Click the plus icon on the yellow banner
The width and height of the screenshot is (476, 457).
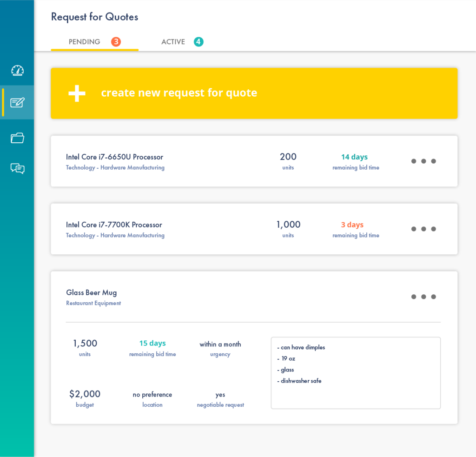click(x=77, y=93)
